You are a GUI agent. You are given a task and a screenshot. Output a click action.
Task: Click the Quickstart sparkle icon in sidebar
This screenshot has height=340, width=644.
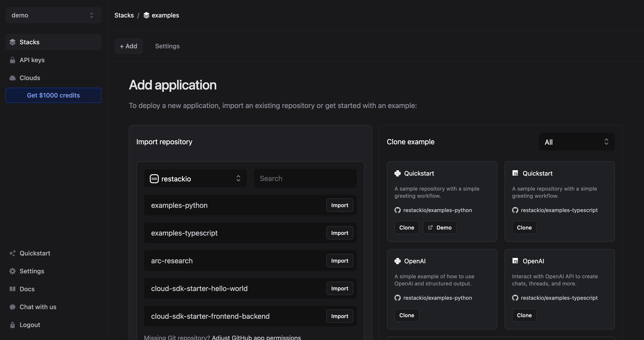pyautogui.click(x=13, y=253)
